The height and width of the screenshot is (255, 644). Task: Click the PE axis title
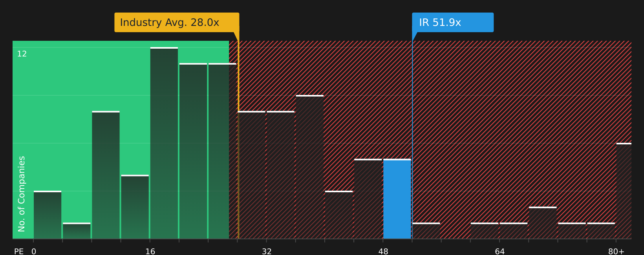click(19, 251)
